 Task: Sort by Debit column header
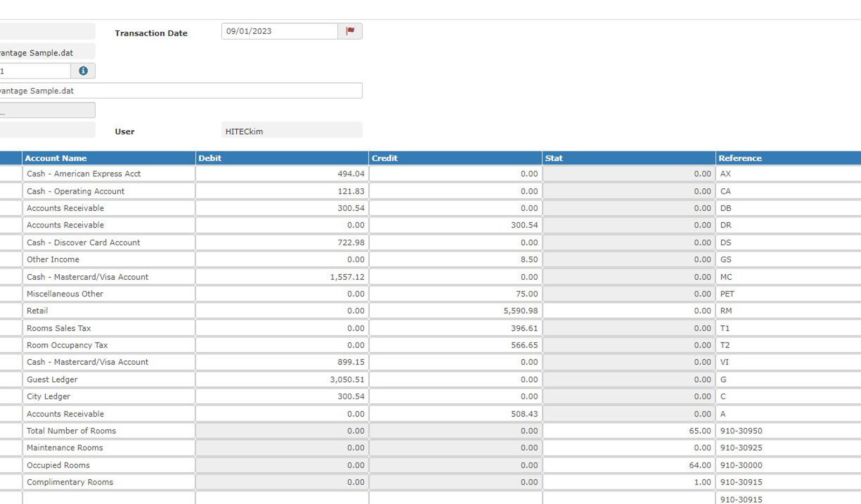(x=282, y=158)
